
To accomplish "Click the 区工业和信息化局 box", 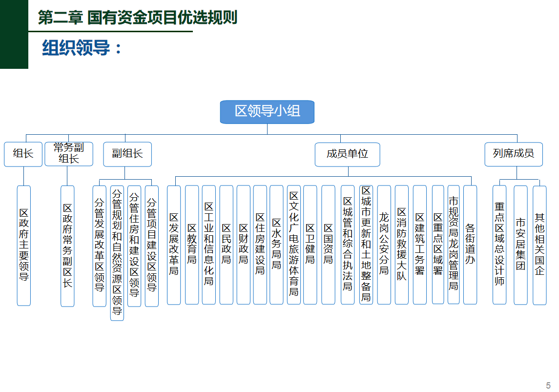I will (209, 245).
